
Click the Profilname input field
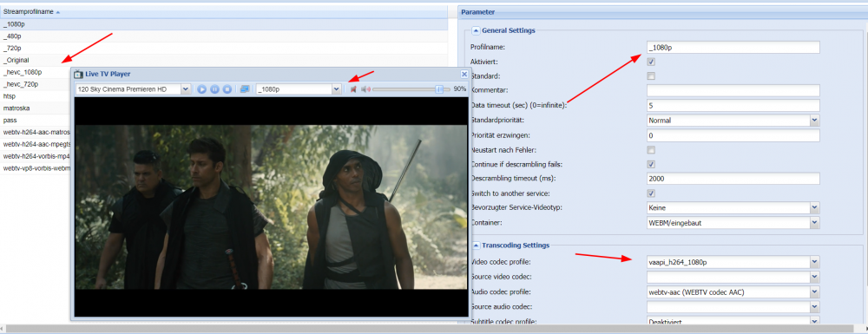(x=733, y=48)
